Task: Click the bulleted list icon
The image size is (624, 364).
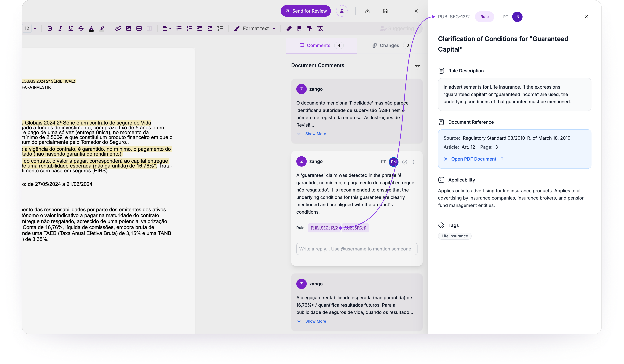Action: coord(179,28)
